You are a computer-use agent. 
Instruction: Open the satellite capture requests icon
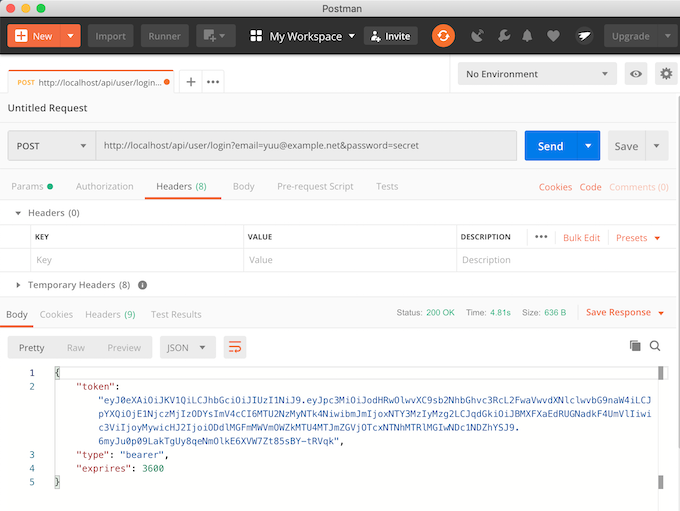coord(477,36)
